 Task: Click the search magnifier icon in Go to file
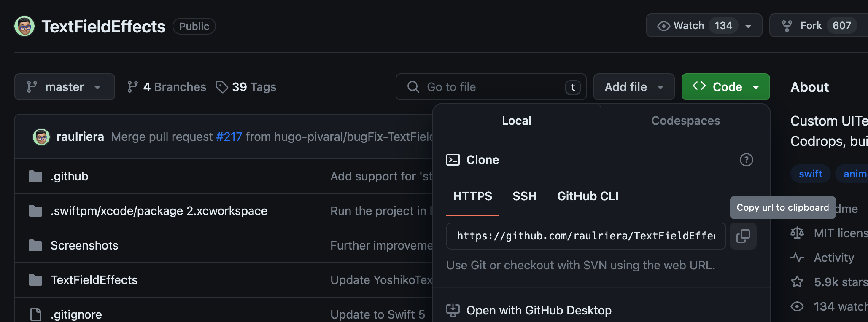click(413, 87)
